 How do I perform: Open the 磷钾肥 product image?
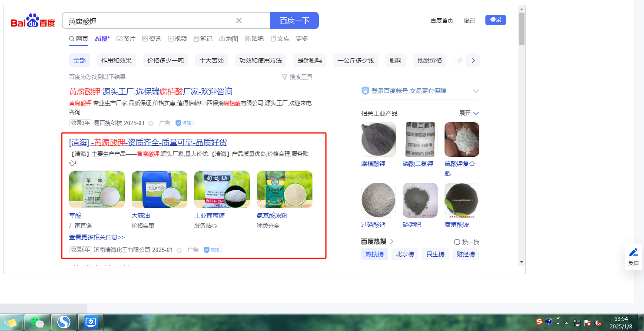(x=420, y=200)
